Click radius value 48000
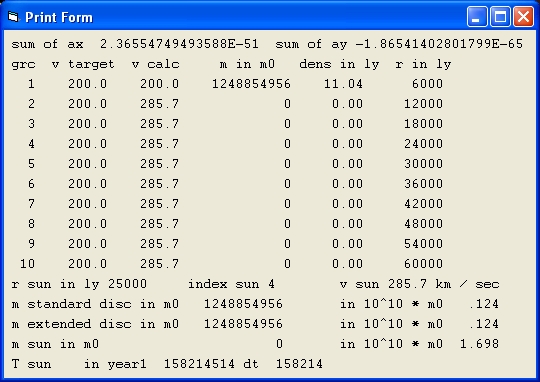This screenshot has width=540, height=382. coord(423,224)
